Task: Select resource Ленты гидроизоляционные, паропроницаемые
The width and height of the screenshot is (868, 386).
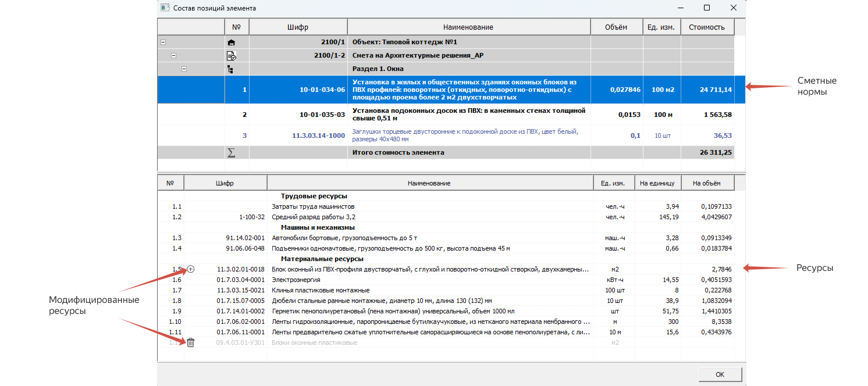Action: (x=446, y=321)
